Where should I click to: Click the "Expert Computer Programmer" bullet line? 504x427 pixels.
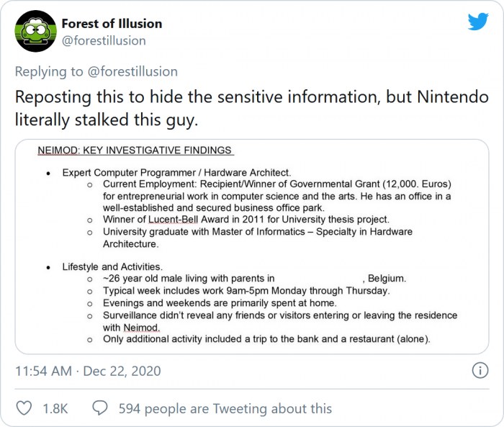(176, 173)
